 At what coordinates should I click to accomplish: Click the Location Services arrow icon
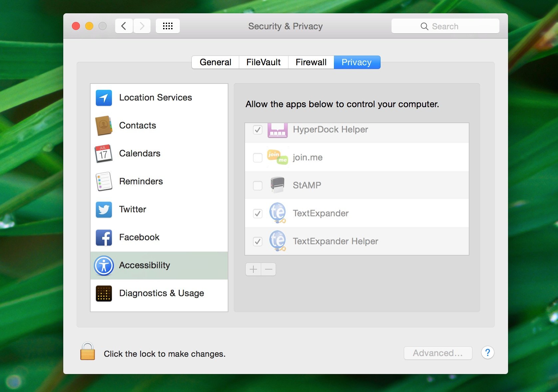[104, 98]
